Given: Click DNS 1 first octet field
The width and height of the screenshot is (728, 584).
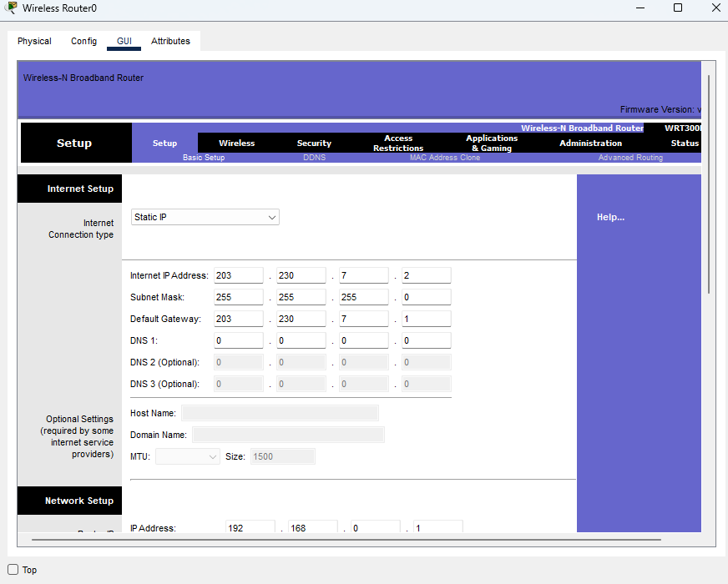Looking at the screenshot, I should 239,340.
